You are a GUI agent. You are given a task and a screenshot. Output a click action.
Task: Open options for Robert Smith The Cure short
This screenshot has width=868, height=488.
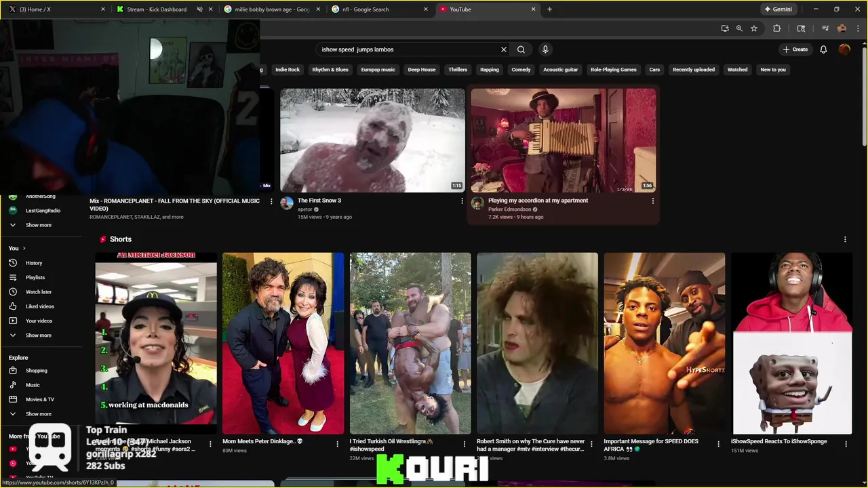click(x=591, y=444)
